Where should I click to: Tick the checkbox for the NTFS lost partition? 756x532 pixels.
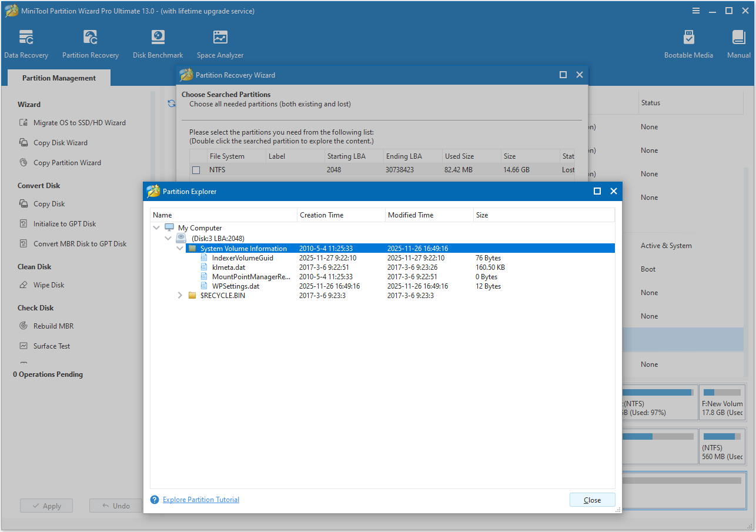[196, 170]
